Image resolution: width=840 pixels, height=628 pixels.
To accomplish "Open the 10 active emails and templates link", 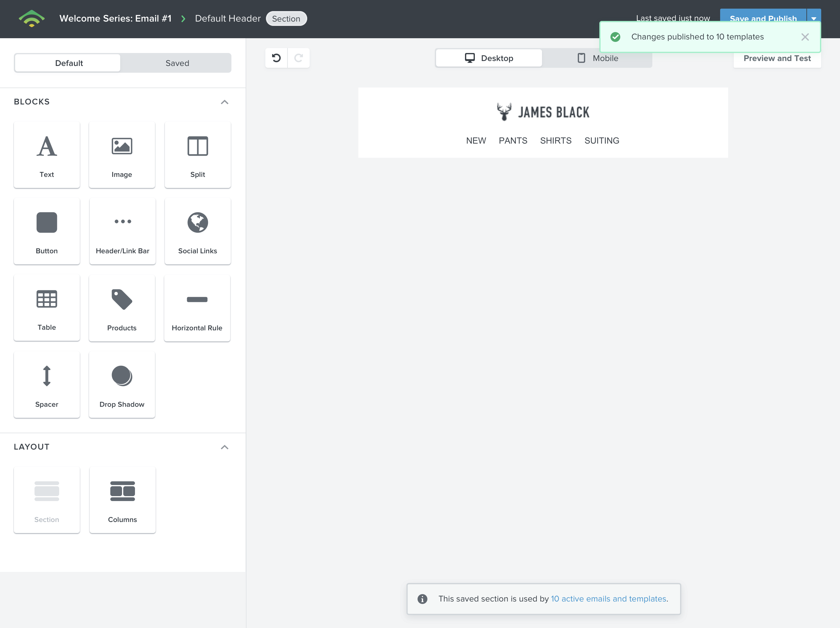I will [609, 599].
